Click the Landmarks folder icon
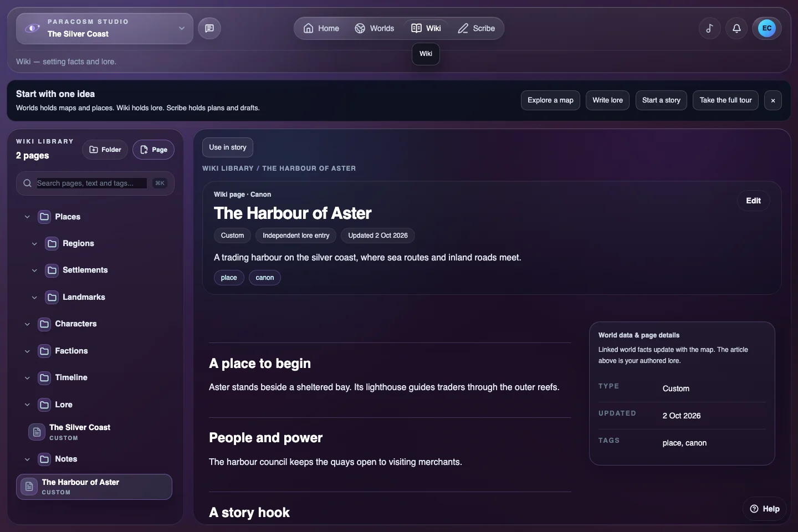The image size is (798, 532). (x=52, y=298)
